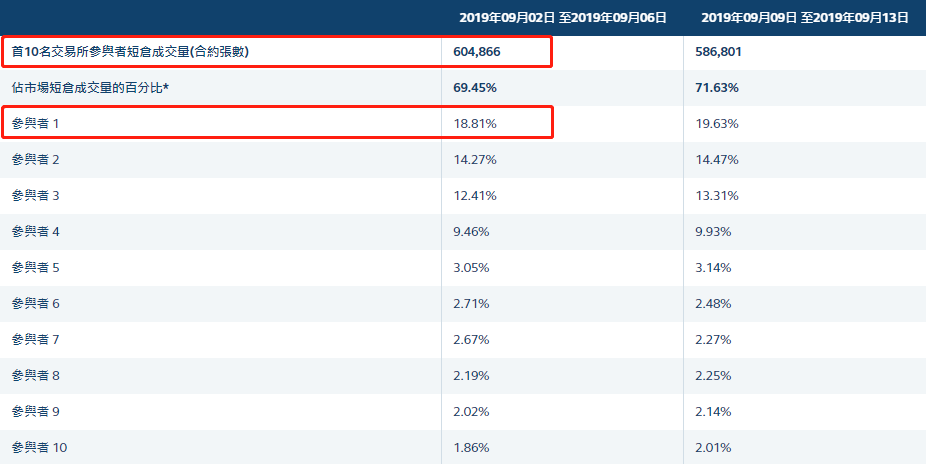This screenshot has height=464, width=927.
Task: Click the 69.45% percentage cell
Action: (x=475, y=88)
